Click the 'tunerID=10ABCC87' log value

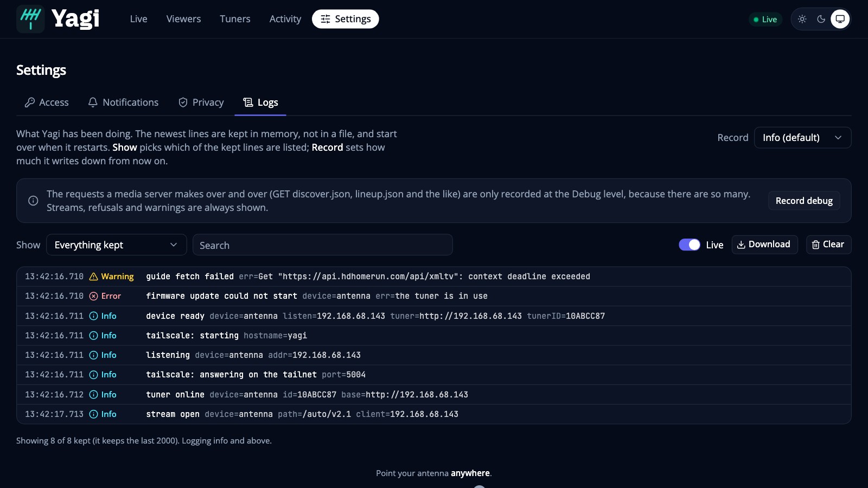coord(566,316)
